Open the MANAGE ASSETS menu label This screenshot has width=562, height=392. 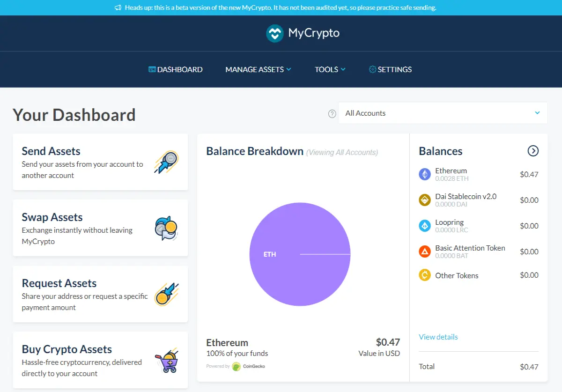pos(255,69)
